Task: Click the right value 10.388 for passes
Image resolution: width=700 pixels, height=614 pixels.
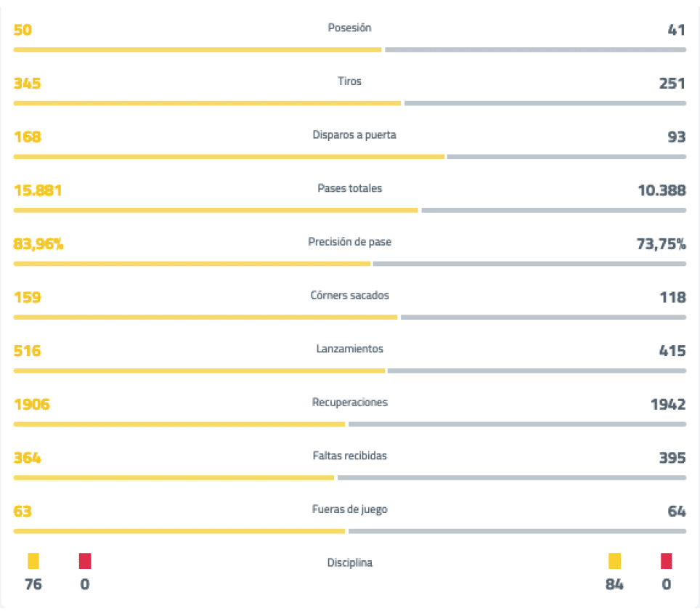Action: pyautogui.click(x=661, y=190)
